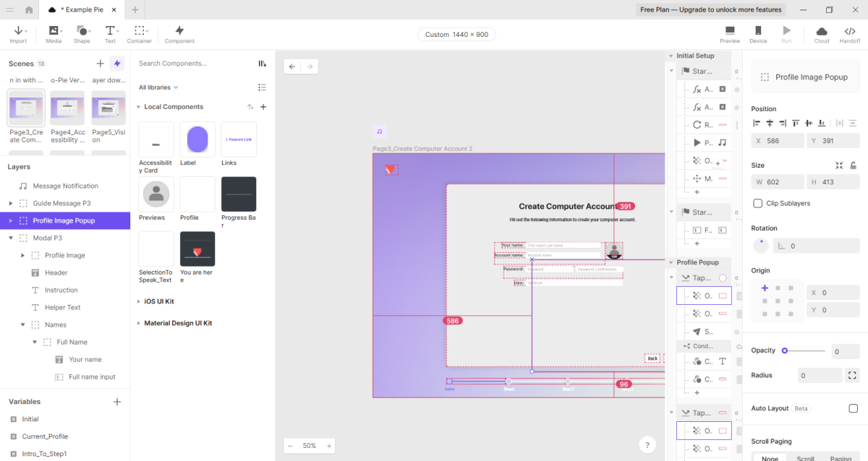Click the Custom 1440 × 900 size button
This screenshot has height=461, width=868.
[x=456, y=35]
